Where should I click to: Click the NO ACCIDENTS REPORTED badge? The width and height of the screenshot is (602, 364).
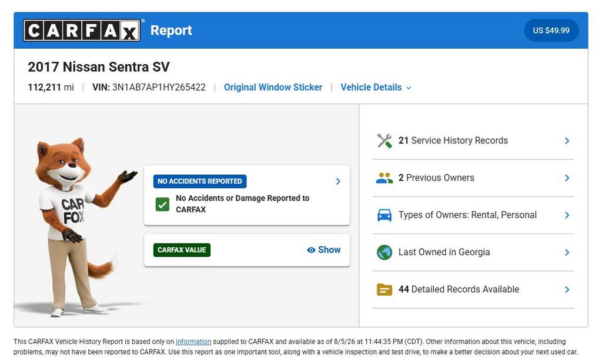click(x=200, y=181)
